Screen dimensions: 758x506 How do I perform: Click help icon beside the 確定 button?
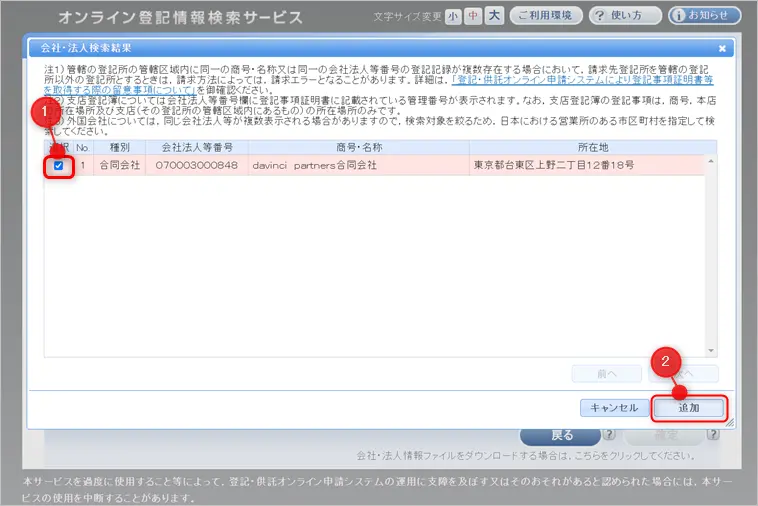coord(713,435)
